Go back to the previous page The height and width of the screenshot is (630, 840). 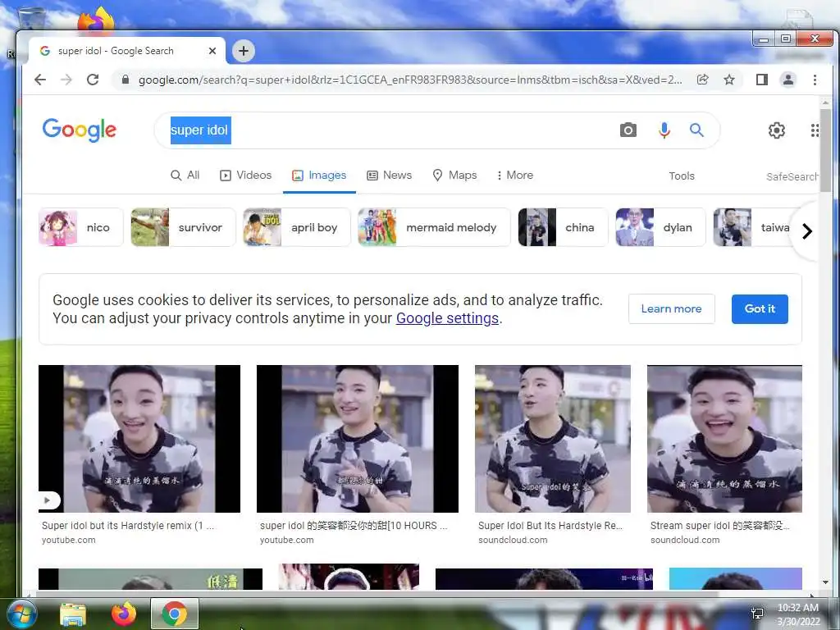[40, 80]
